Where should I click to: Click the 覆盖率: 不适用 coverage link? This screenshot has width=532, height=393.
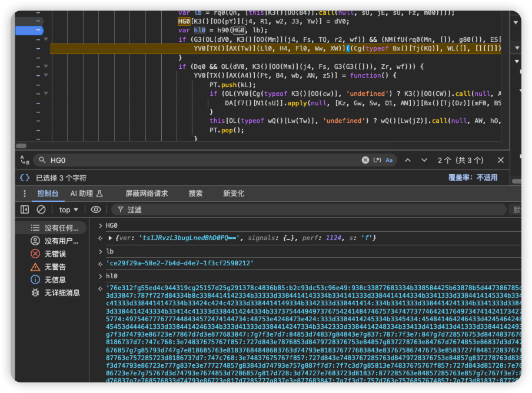point(473,178)
